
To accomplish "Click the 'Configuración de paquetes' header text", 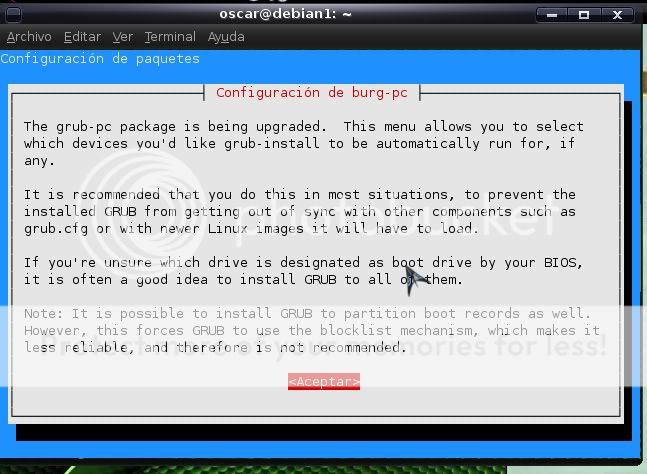I will pos(100,59).
